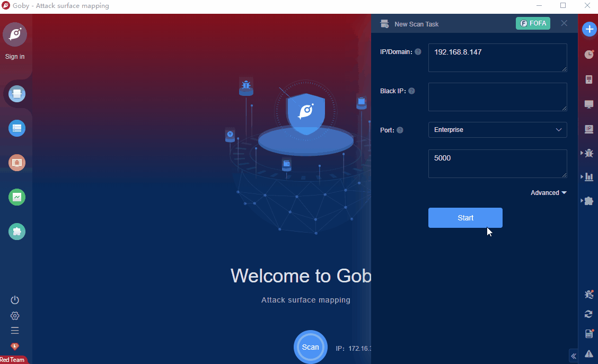Collapse panel with double chevron arrow
The width and height of the screenshot is (598, 364).
click(x=574, y=357)
